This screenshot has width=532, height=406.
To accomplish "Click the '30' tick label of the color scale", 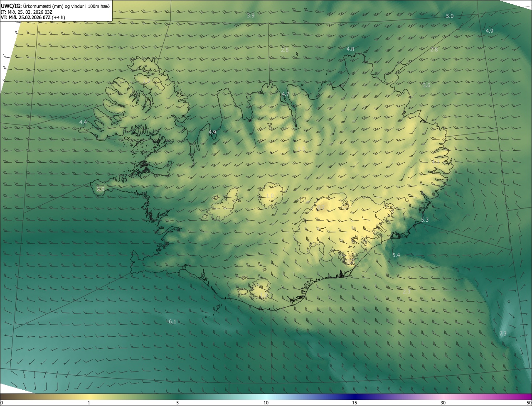I will (x=443, y=403).
